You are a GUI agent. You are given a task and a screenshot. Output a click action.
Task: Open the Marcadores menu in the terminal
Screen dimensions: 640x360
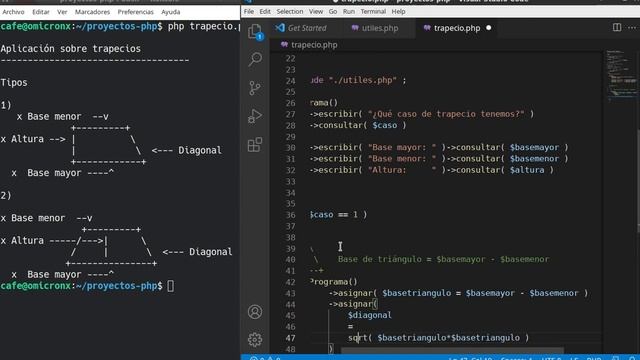click(92, 12)
